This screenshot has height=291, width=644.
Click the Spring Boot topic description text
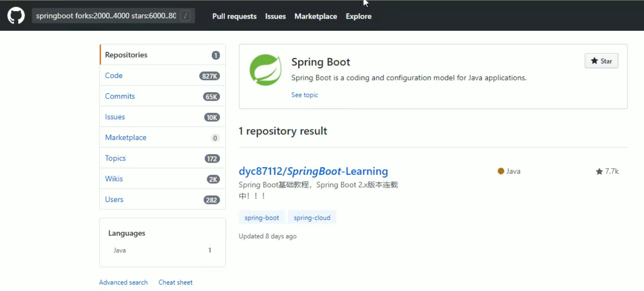click(x=409, y=78)
